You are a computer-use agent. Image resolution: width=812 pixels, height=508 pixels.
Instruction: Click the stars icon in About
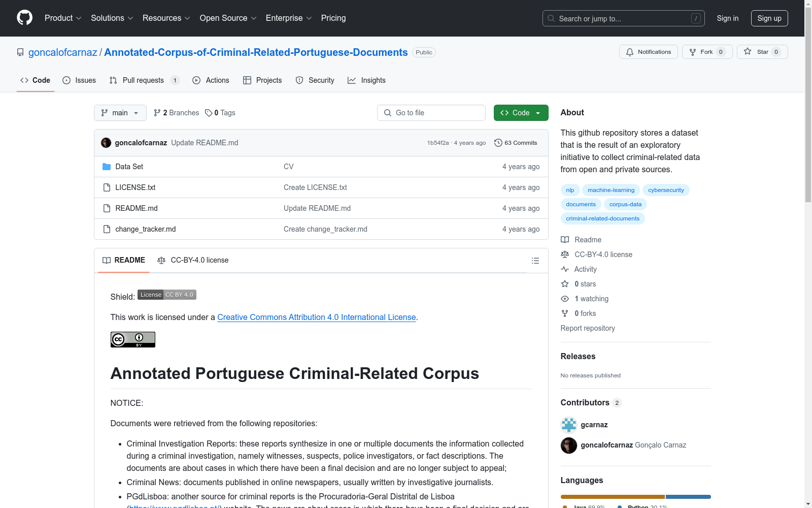pyautogui.click(x=565, y=284)
